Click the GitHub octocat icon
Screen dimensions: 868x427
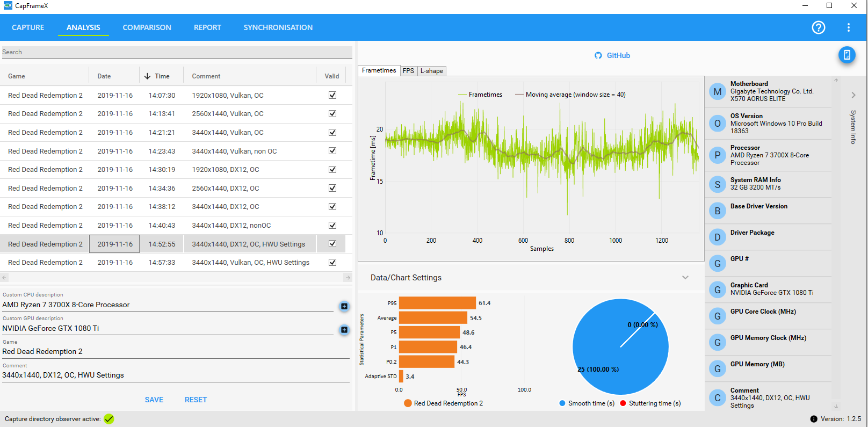(598, 55)
